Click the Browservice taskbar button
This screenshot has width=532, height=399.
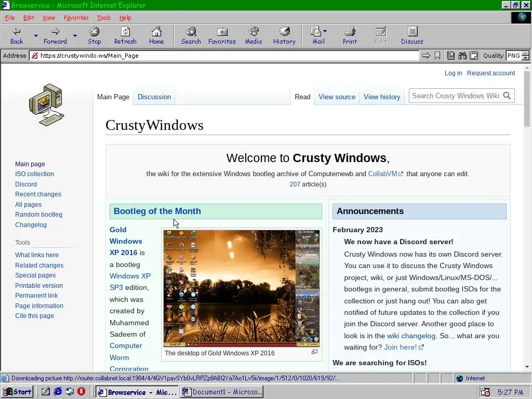(x=137, y=392)
